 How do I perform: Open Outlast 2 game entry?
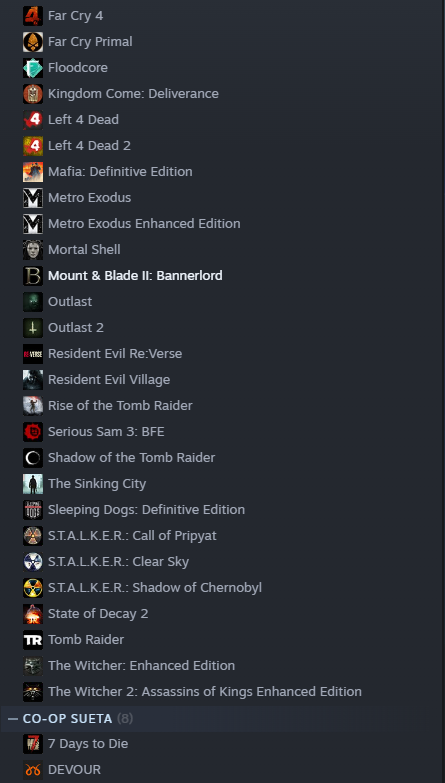[76, 327]
